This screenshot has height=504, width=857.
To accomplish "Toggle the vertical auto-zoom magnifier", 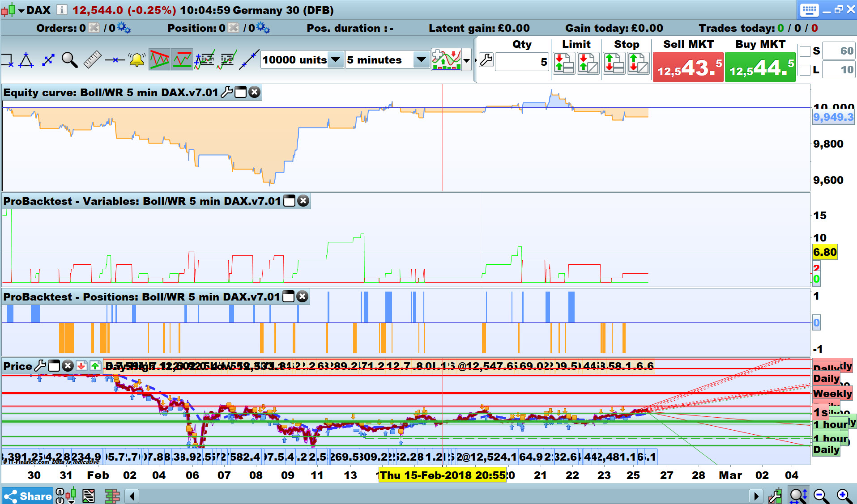I will coord(798,496).
